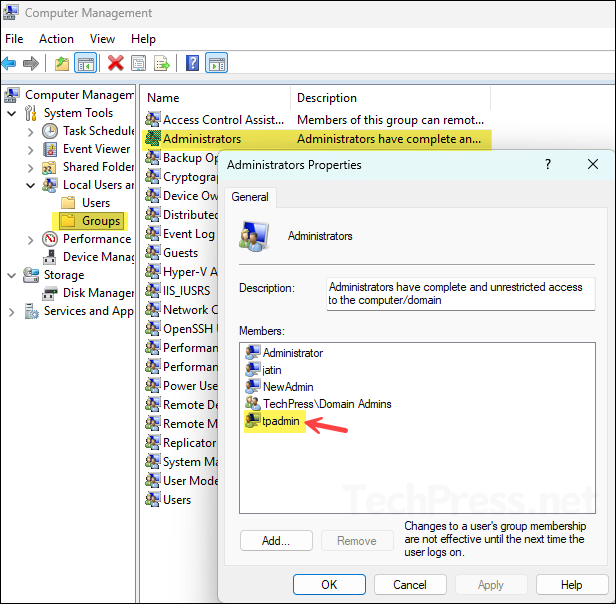
Task: Open the Help menu
Action: pos(143,39)
